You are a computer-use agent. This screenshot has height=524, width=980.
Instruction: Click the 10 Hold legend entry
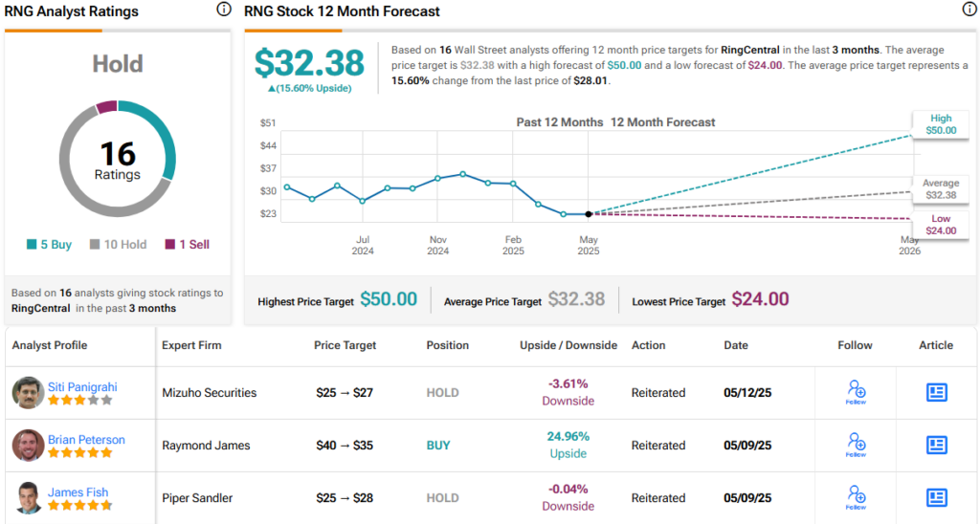point(118,244)
